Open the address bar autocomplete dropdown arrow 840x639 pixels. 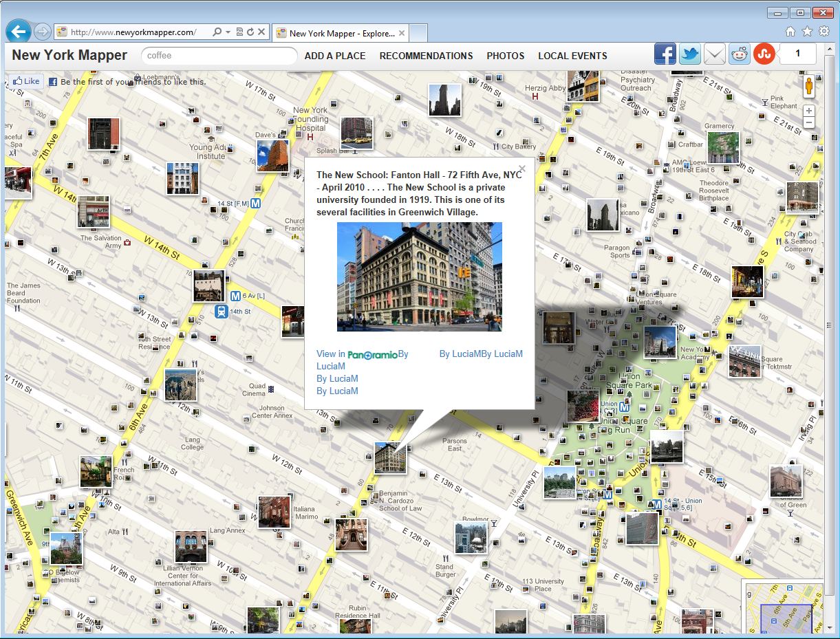click(228, 32)
